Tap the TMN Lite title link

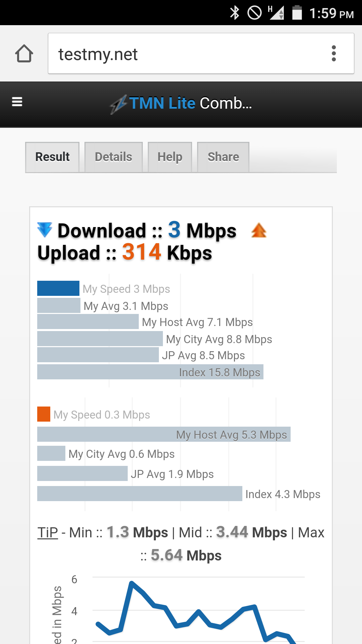tap(162, 103)
